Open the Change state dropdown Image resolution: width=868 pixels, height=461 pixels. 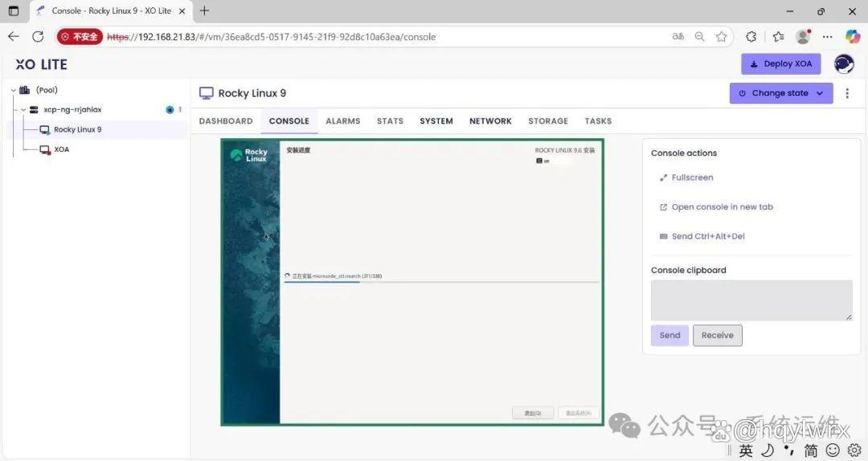[x=781, y=93]
